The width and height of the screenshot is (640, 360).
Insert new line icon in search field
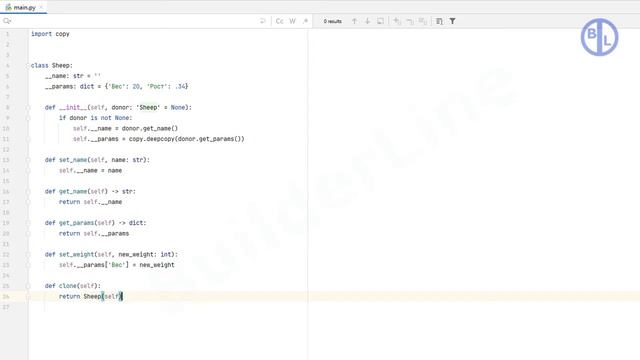pos(262,21)
